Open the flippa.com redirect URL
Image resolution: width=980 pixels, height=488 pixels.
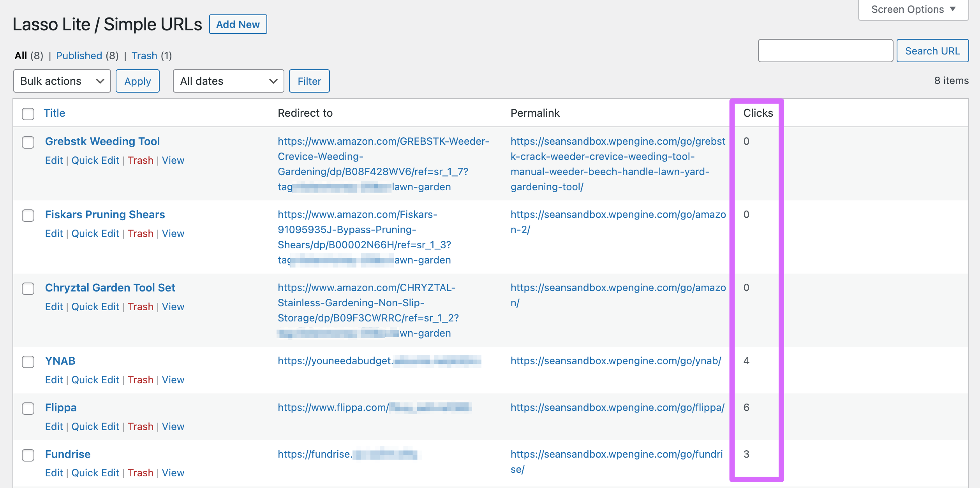point(375,407)
